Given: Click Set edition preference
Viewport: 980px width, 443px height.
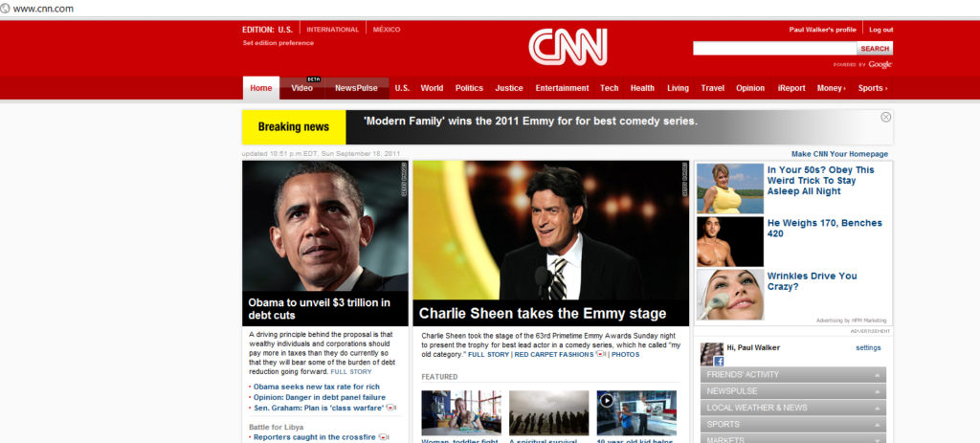Looking at the screenshot, I should click(278, 43).
